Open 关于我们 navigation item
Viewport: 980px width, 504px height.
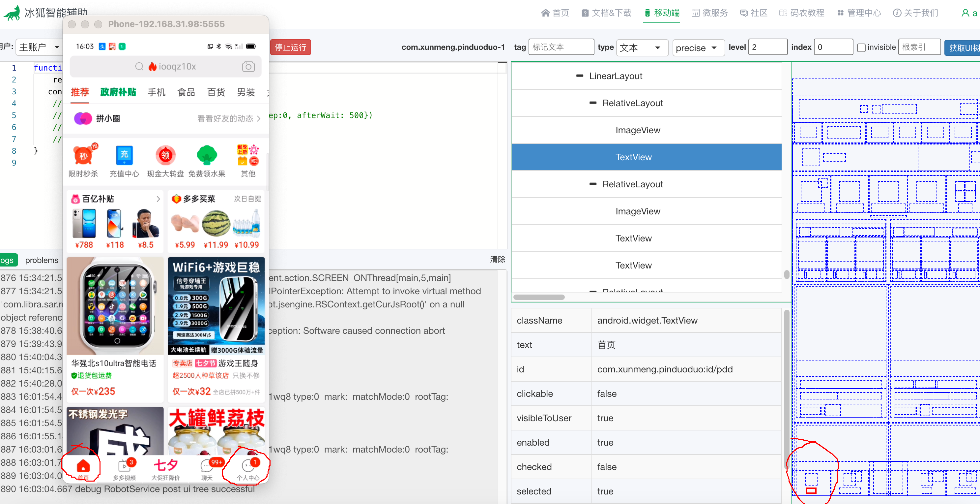point(915,13)
